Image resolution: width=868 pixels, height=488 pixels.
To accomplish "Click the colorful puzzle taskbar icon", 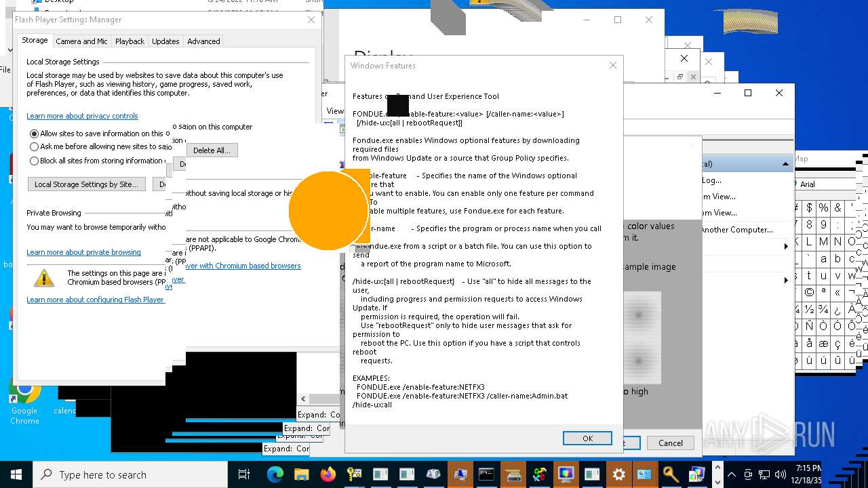I will pos(539,474).
